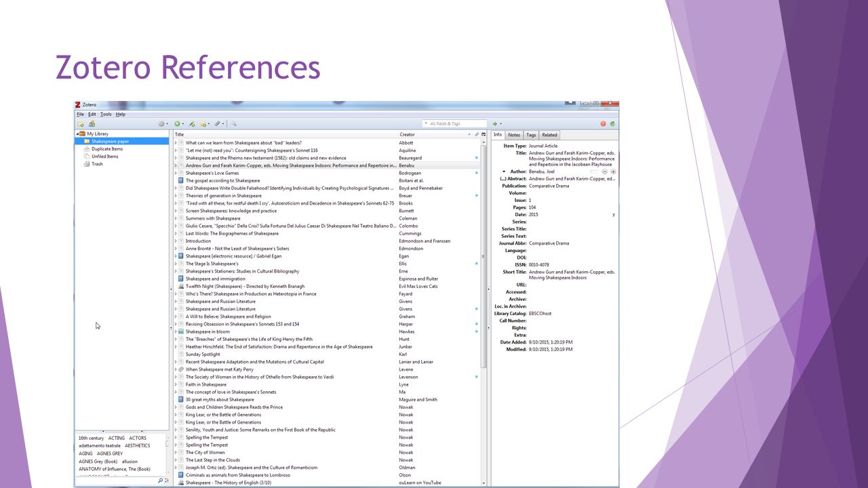Click the tag selector filter icon
This screenshot has width=868, height=488.
click(x=167, y=481)
